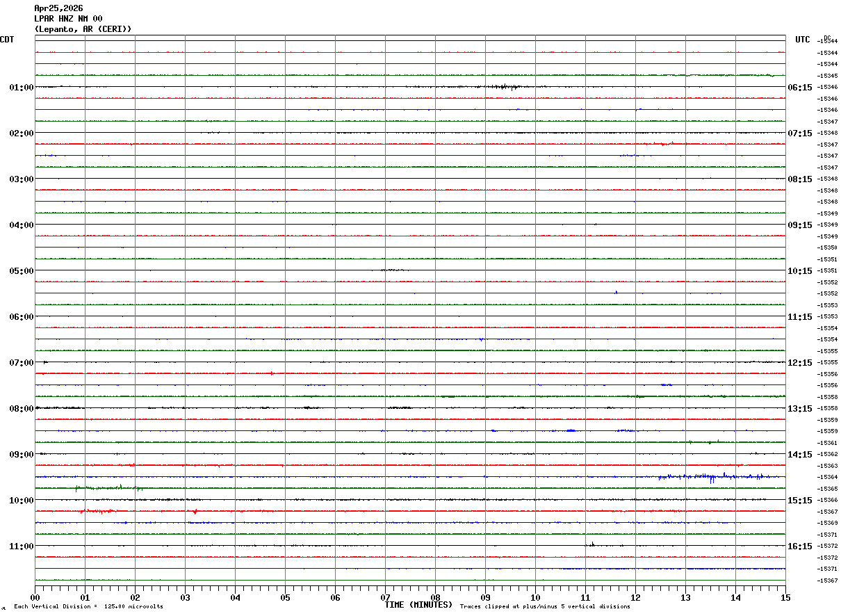
Task: Click the -15369 DC offset value
Action: pos(827,523)
